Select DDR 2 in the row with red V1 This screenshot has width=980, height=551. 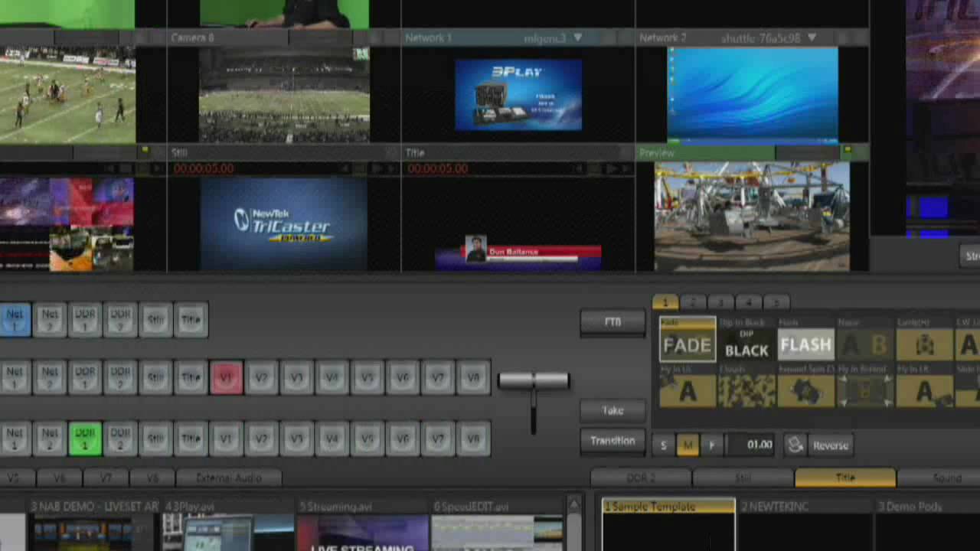120,377
